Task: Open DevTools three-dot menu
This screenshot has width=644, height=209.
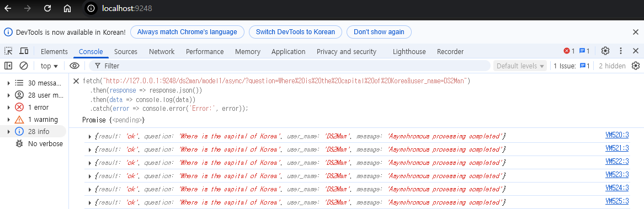Action: coord(621,51)
